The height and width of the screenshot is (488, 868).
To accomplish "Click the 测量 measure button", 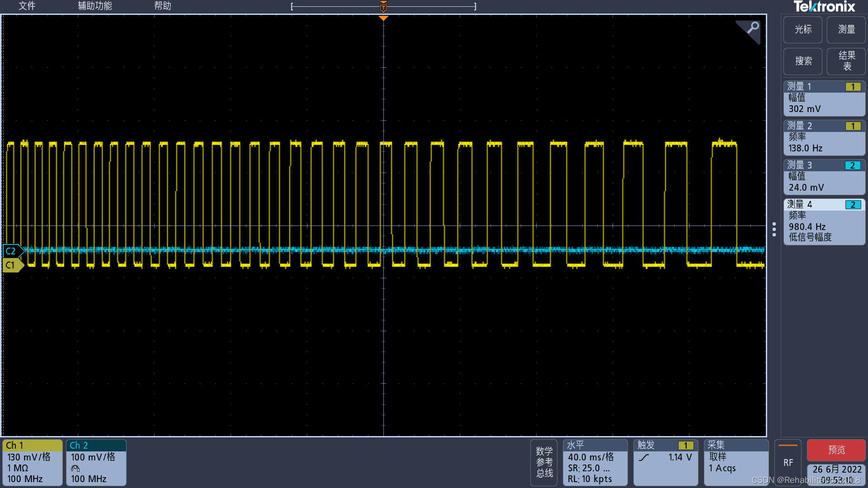I will 846,29.
